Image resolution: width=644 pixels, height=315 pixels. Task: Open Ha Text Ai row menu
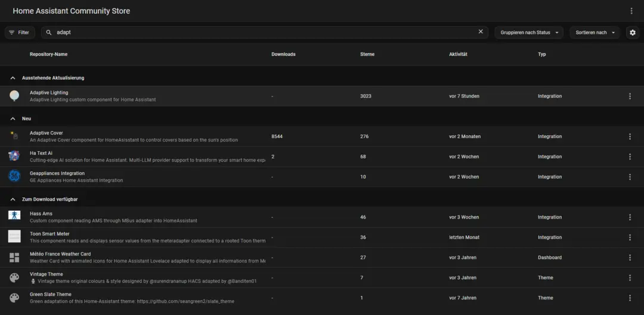click(630, 157)
